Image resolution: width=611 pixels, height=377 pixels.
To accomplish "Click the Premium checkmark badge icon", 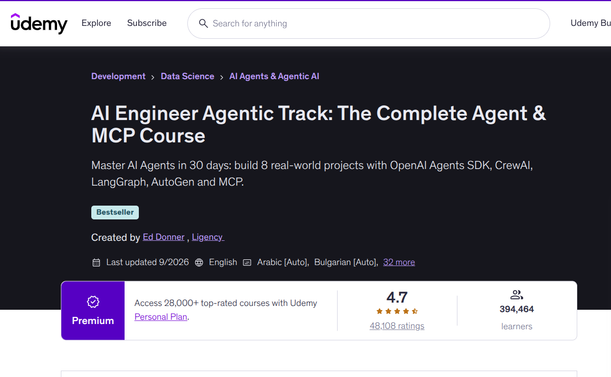I will pos(93,302).
